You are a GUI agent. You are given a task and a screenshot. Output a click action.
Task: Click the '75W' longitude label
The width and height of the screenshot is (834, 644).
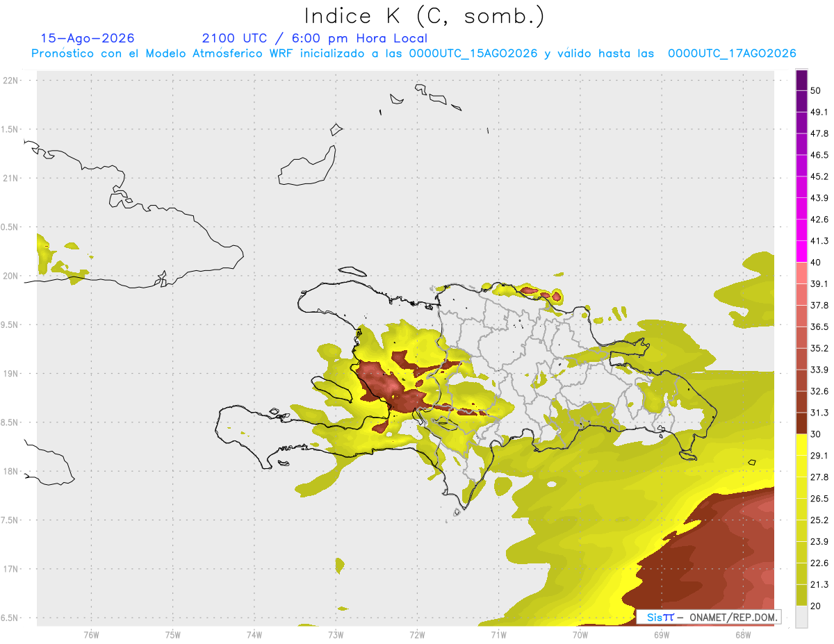tap(173, 634)
